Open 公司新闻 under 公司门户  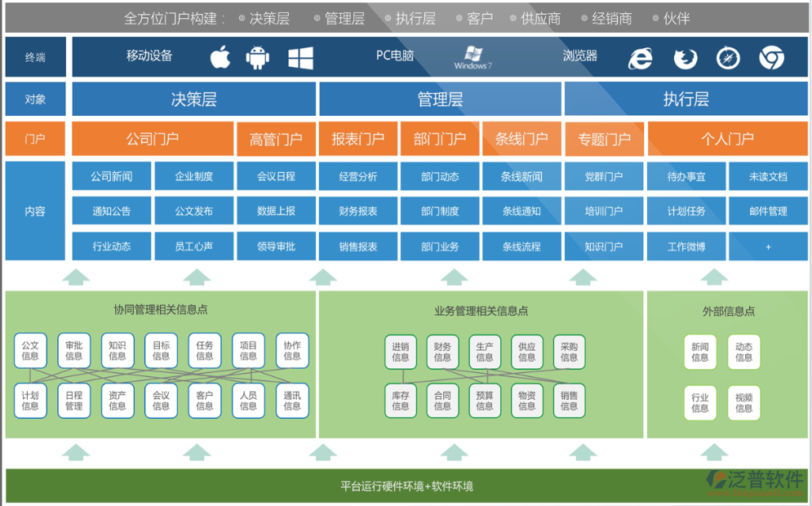(x=112, y=175)
